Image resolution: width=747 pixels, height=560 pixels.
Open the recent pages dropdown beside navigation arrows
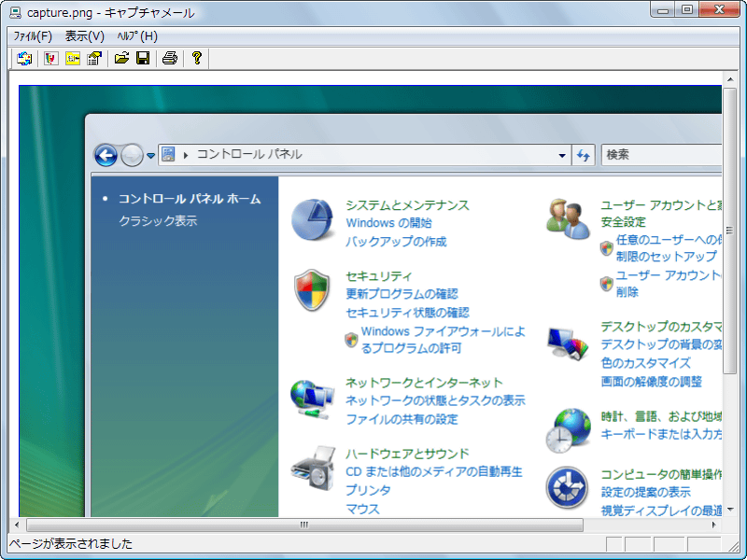tap(150, 156)
